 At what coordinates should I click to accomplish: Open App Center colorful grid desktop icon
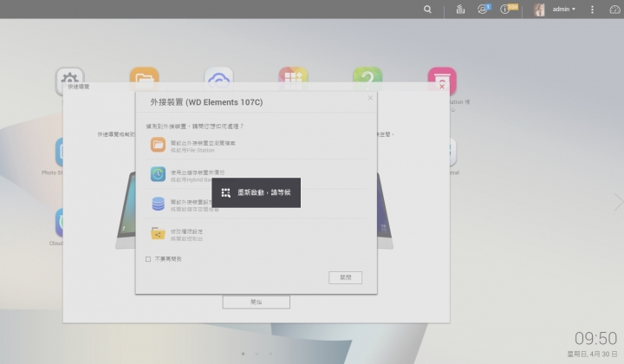pos(293,75)
